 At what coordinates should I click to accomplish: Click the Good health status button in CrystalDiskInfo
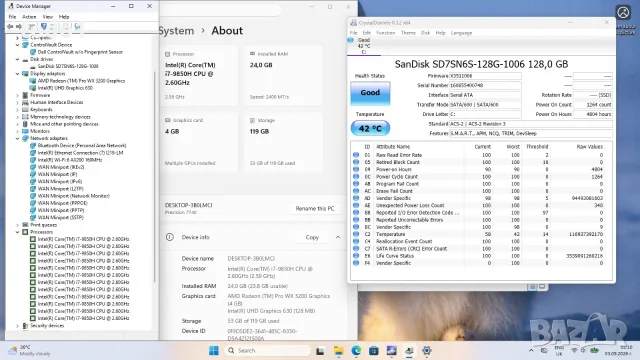[x=370, y=93]
